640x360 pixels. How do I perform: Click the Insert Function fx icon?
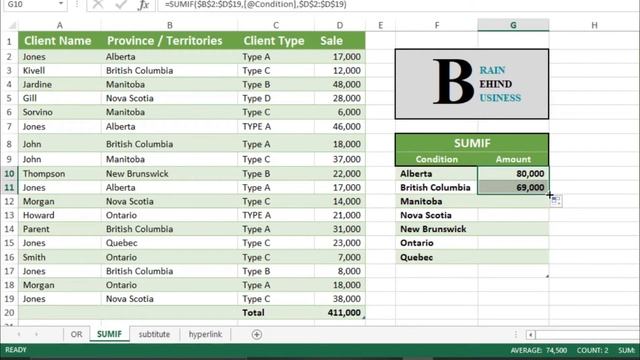tap(143, 5)
